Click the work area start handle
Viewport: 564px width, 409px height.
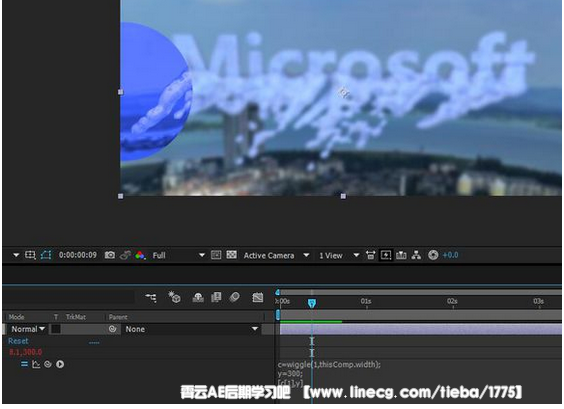coord(278,315)
